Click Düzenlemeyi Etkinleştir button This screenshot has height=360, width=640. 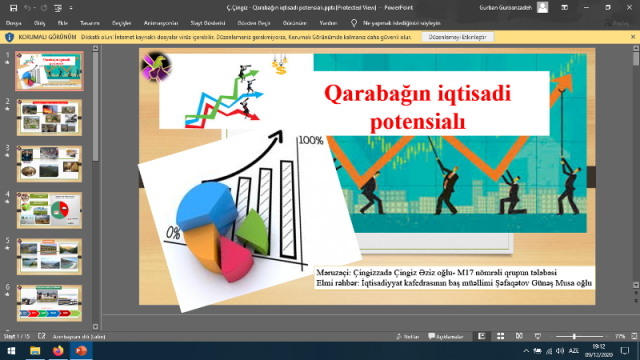coord(458,37)
